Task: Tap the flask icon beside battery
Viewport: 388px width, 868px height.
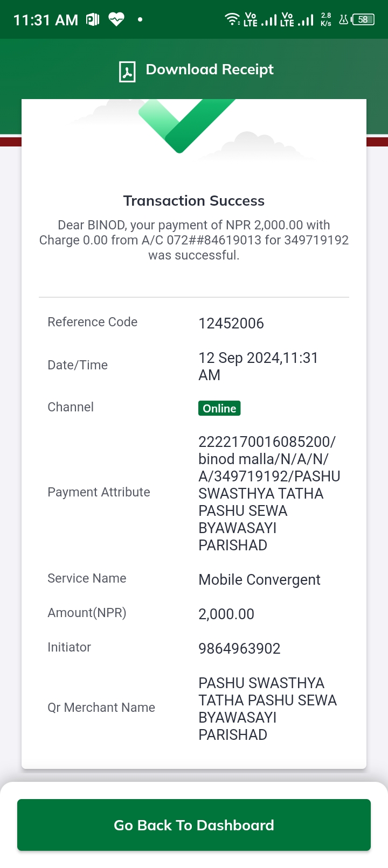Action: pos(343,20)
